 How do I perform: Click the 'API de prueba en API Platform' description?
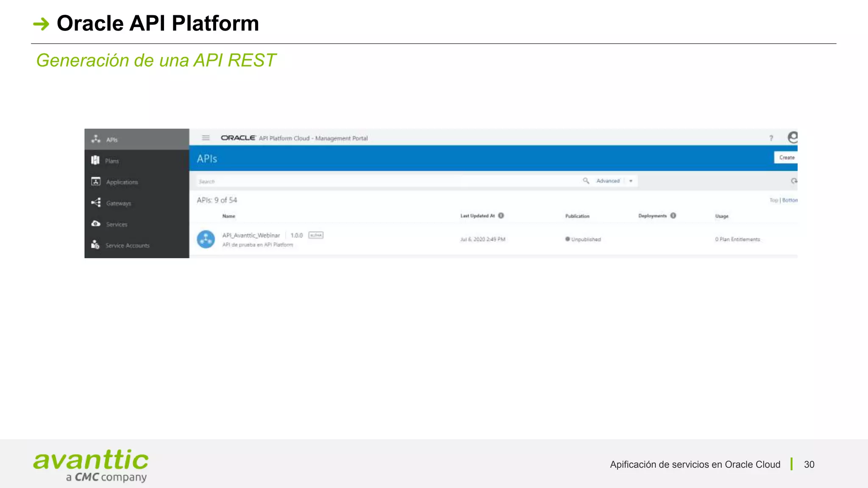click(x=258, y=245)
